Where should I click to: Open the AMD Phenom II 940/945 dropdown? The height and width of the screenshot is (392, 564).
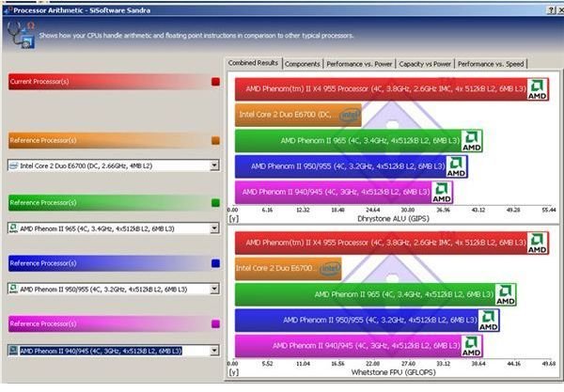click(x=214, y=350)
